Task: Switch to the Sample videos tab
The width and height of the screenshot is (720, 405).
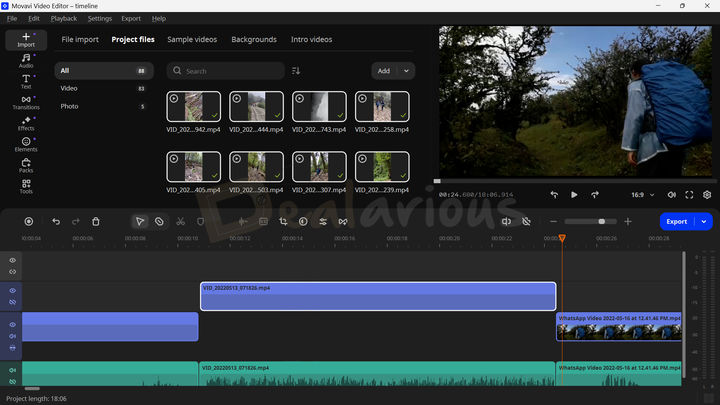Action: click(193, 40)
